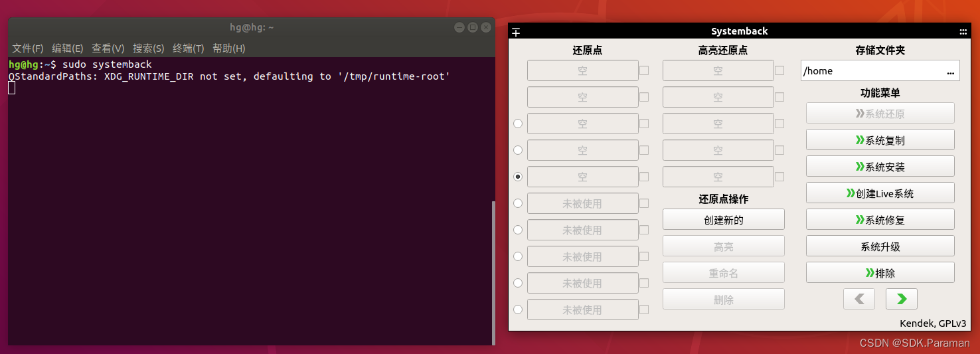This screenshot has height=354, width=980.
Task: Click the 重命名 button
Action: (724, 273)
